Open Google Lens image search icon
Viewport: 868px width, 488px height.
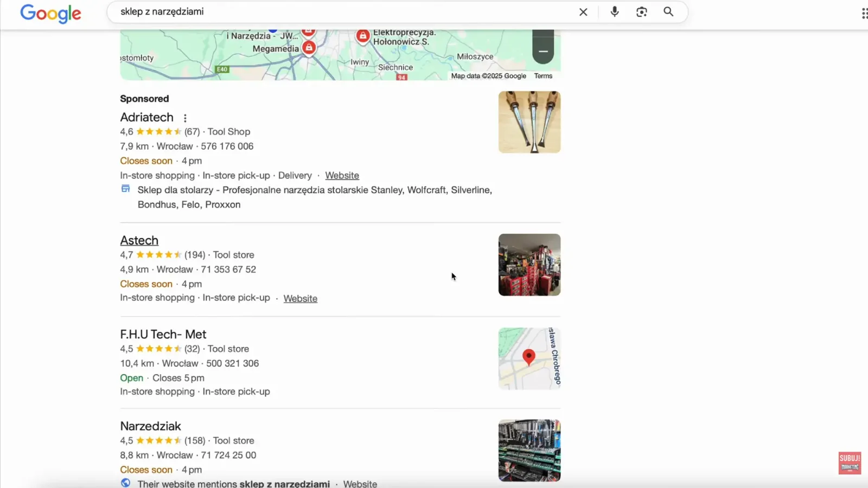[x=641, y=12]
